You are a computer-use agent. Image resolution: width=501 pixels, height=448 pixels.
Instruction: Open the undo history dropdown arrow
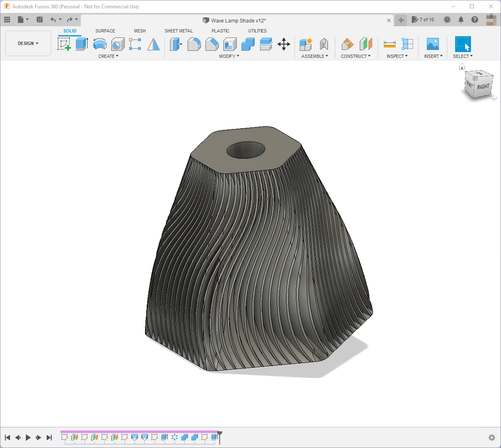tap(60, 19)
